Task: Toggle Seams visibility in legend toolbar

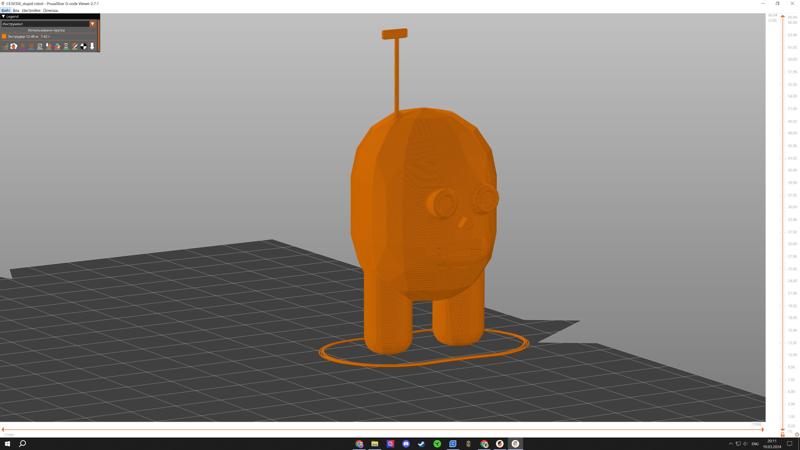Action: click(x=40, y=46)
